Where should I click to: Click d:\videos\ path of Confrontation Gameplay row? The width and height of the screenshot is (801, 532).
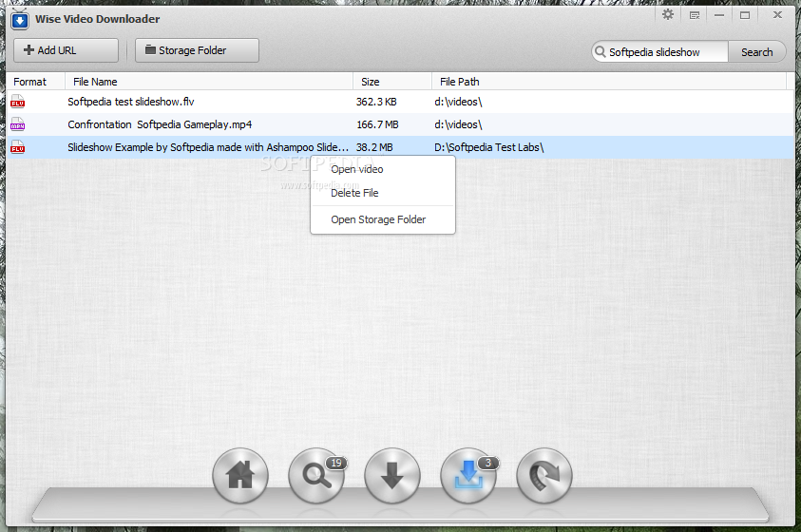pyautogui.click(x=458, y=124)
